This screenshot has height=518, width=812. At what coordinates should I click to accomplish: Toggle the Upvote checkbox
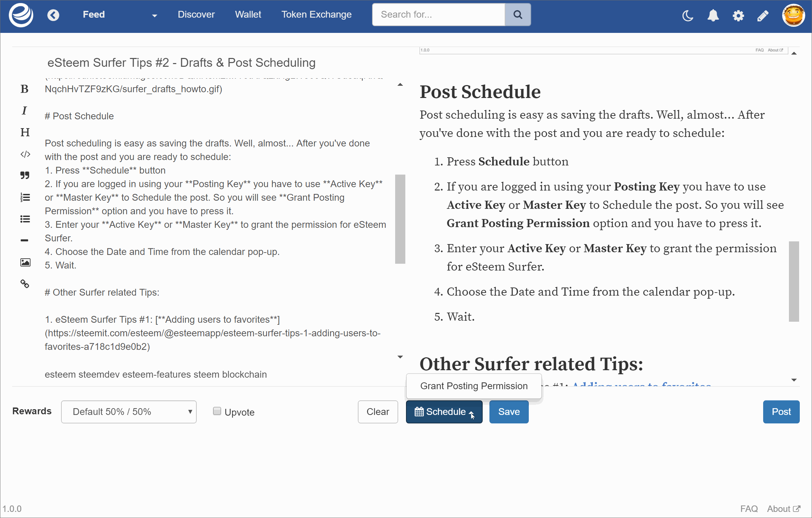click(x=217, y=411)
